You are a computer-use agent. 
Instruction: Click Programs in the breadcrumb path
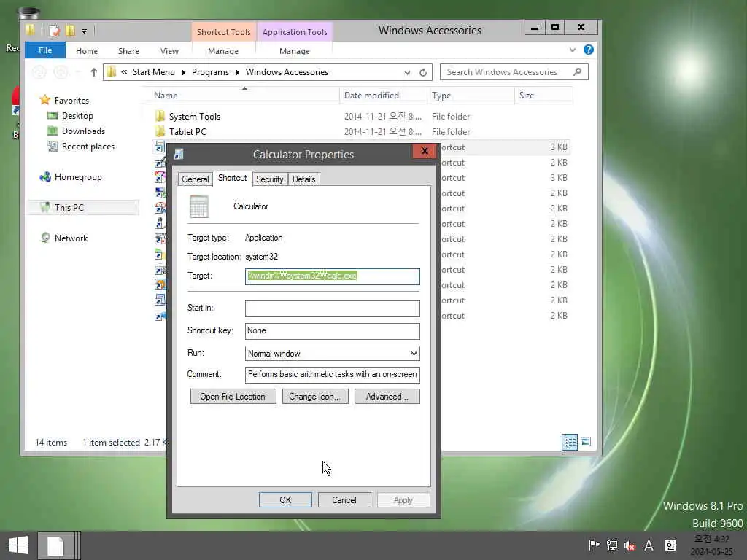210,72
